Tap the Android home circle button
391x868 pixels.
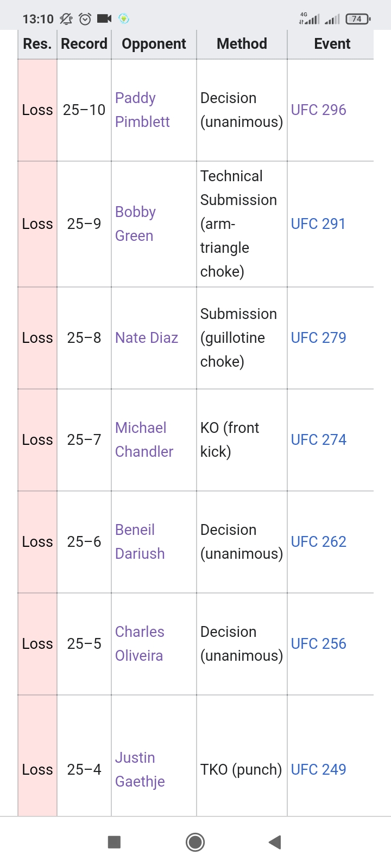click(x=195, y=842)
